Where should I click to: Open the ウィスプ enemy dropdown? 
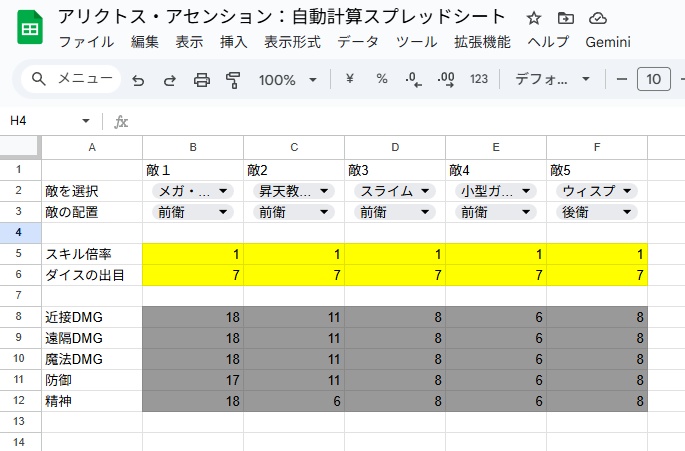pyautogui.click(x=596, y=191)
